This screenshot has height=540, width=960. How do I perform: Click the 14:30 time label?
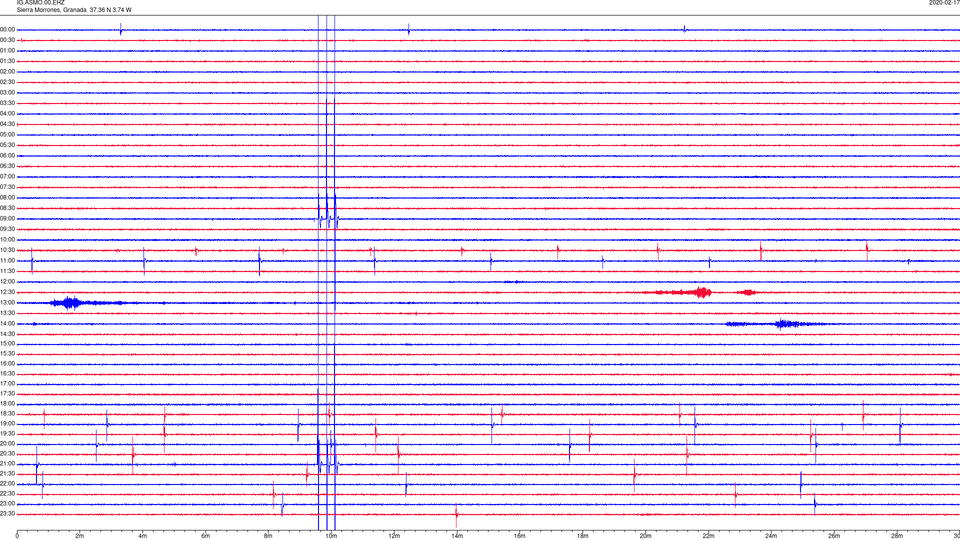(x=7, y=334)
